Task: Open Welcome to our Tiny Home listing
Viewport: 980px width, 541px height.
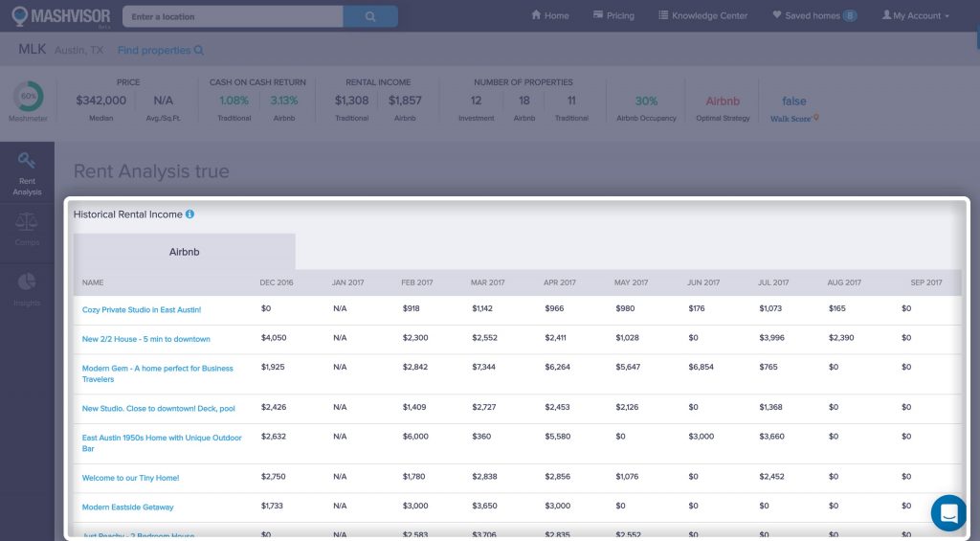Action: point(130,478)
